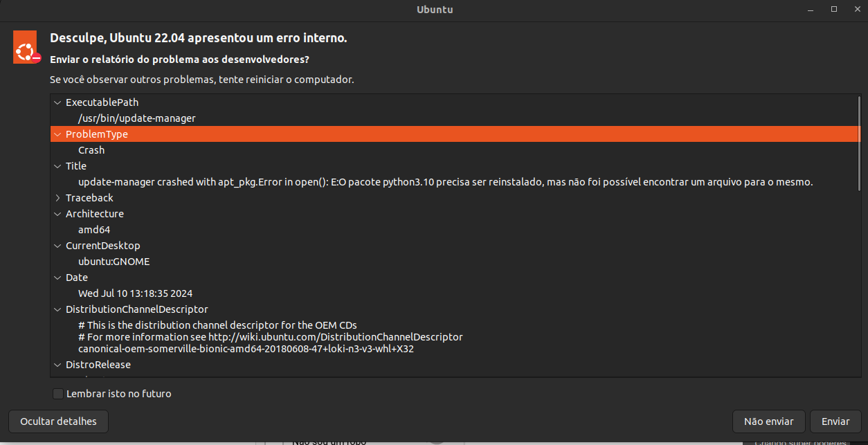Select the '/usr/bin/update-manager' value
This screenshot has height=445, width=868.
(x=137, y=118)
